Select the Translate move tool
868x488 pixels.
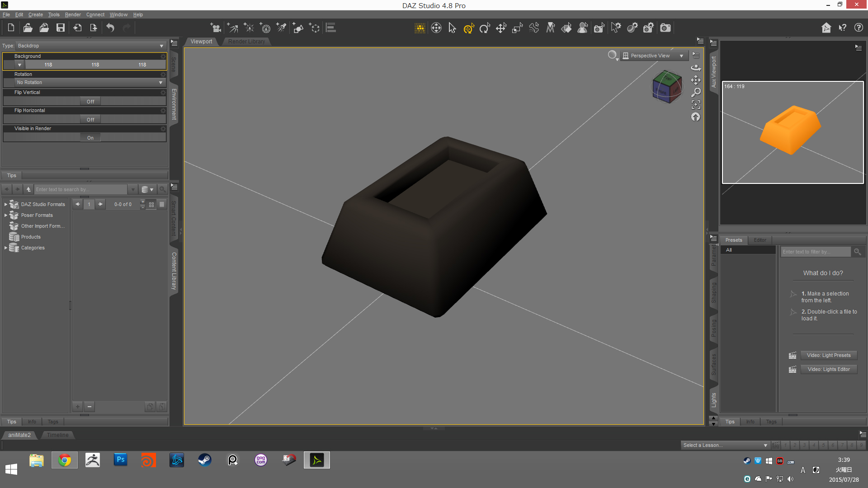click(x=501, y=28)
